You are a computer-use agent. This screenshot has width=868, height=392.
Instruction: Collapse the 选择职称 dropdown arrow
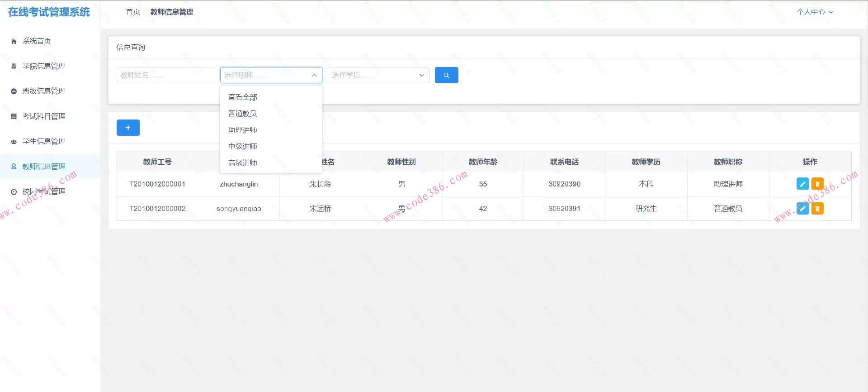click(314, 75)
